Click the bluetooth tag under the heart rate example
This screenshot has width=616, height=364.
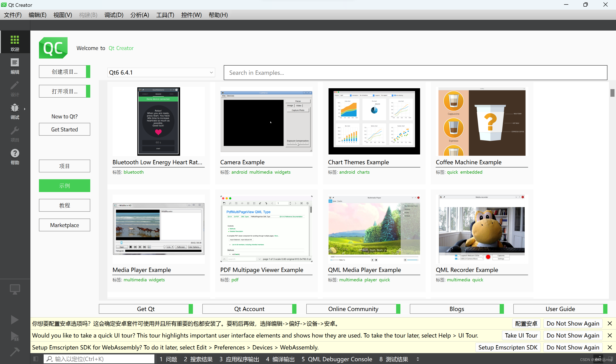tap(133, 172)
